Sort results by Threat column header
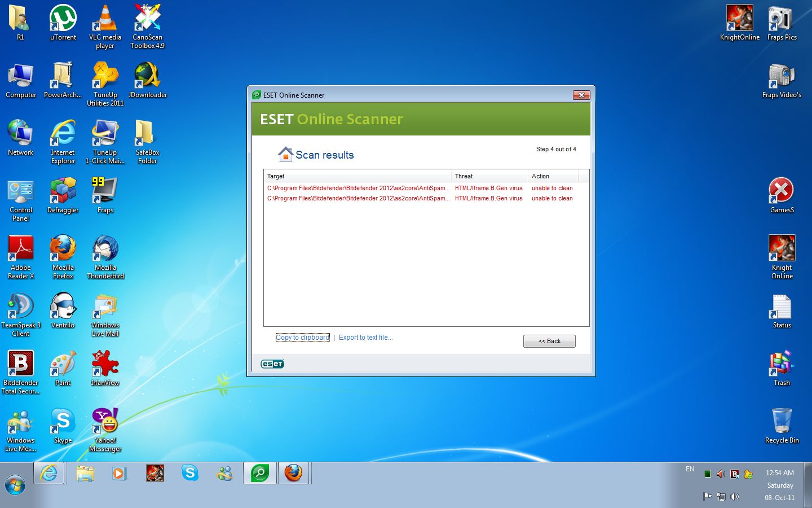Viewport: 812px width, 508px height. coord(489,176)
